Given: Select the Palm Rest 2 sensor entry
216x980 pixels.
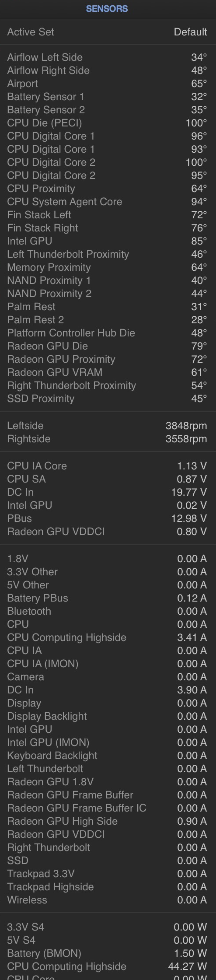Looking at the screenshot, I should point(108,320).
